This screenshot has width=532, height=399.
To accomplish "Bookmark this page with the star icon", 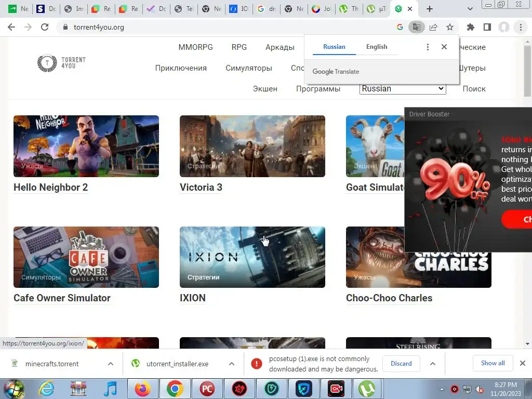I will 450,27.
